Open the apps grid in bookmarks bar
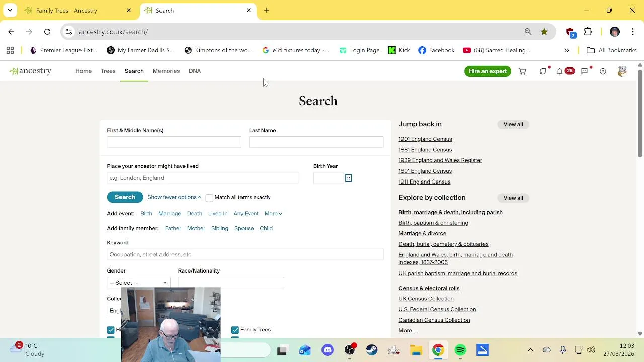Screen dimensions: 644x362 click(x=10, y=50)
